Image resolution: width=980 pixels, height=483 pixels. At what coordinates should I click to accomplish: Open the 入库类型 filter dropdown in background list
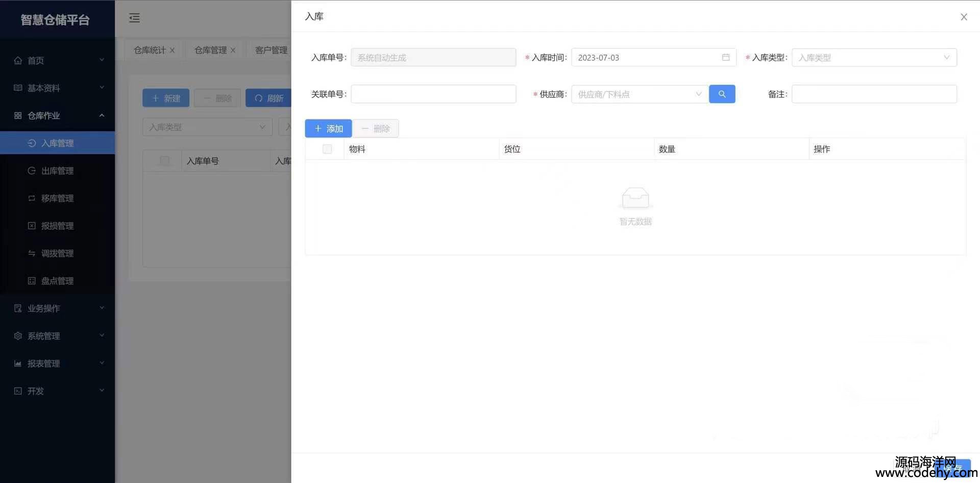point(207,127)
